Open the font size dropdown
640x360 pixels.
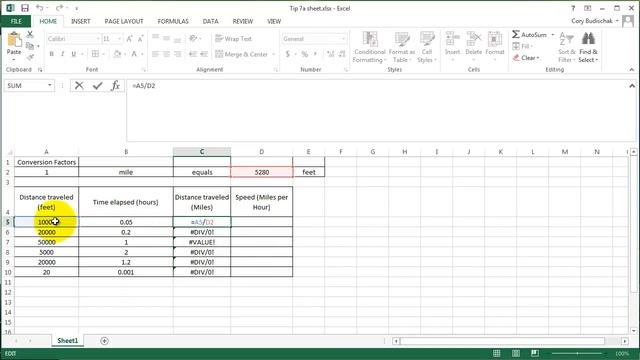tap(120, 39)
